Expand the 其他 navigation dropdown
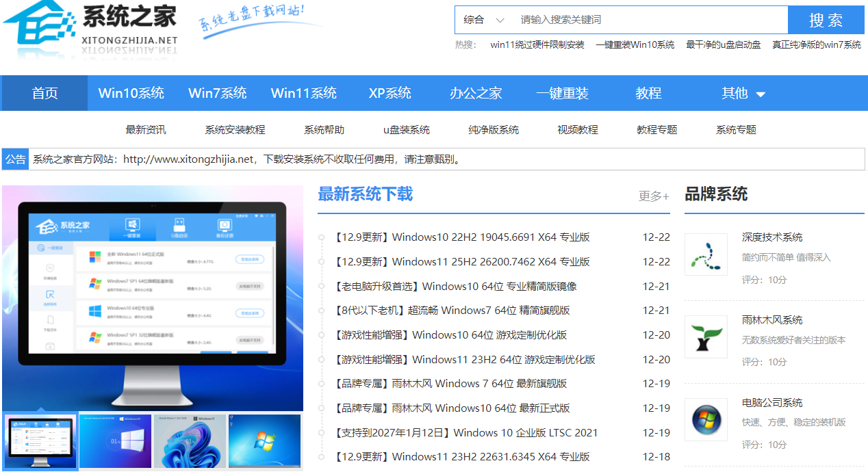Viewport: 868px width, 472px height. point(743,94)
